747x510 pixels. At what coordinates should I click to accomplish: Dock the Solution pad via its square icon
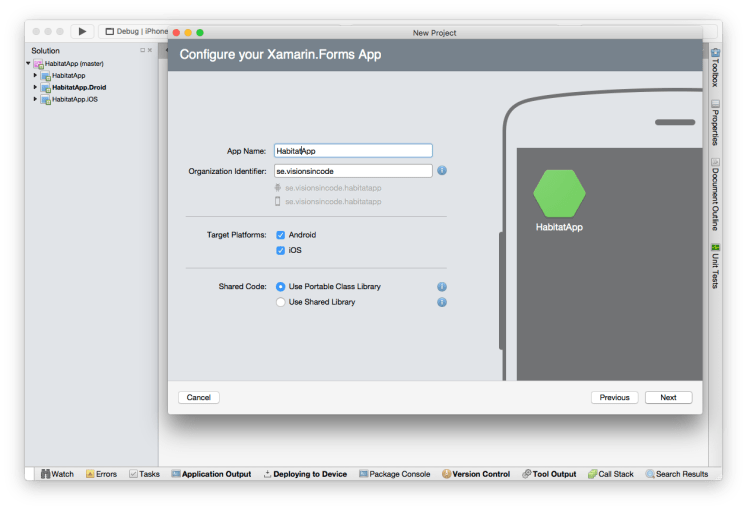pos(142,50)
